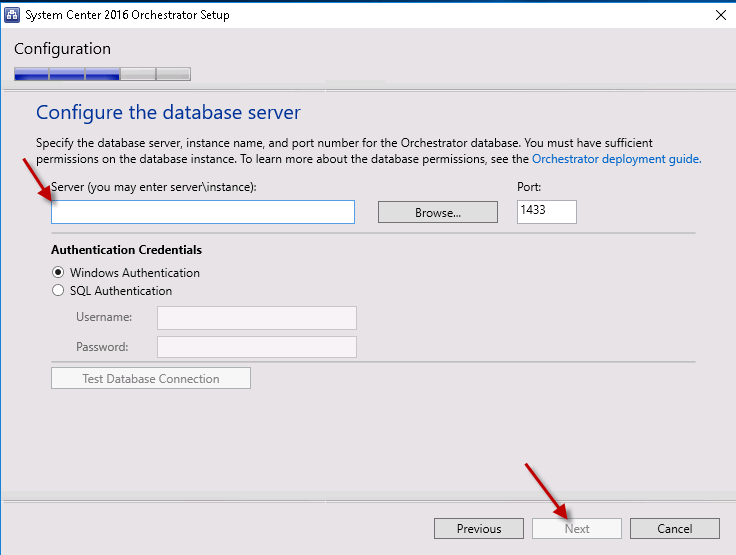Click the Username text box
Image resolution: width=736 pixels, height=555 pixels.
point(256,318)
